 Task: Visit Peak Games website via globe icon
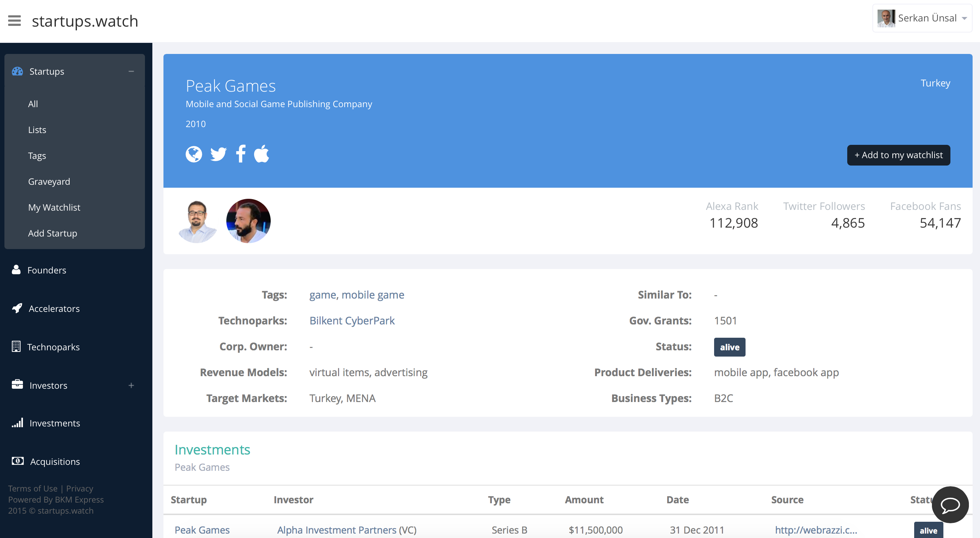(194, 154)
